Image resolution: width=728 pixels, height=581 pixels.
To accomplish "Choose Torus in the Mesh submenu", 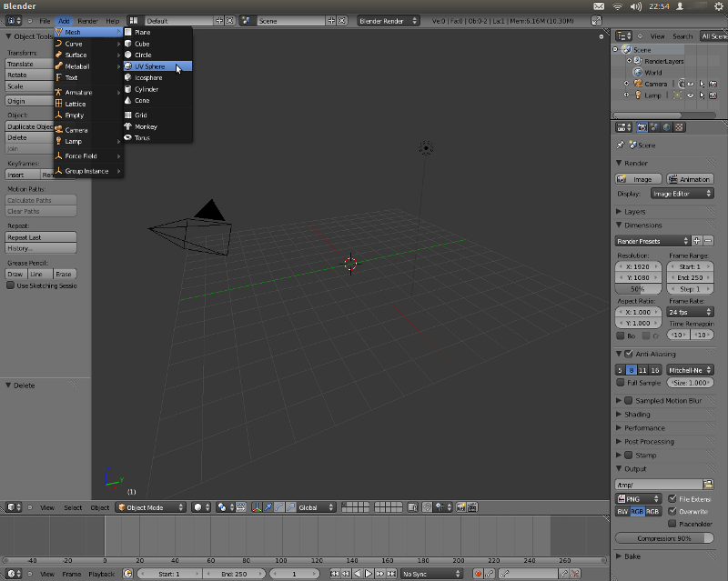I will pos(142,138).
